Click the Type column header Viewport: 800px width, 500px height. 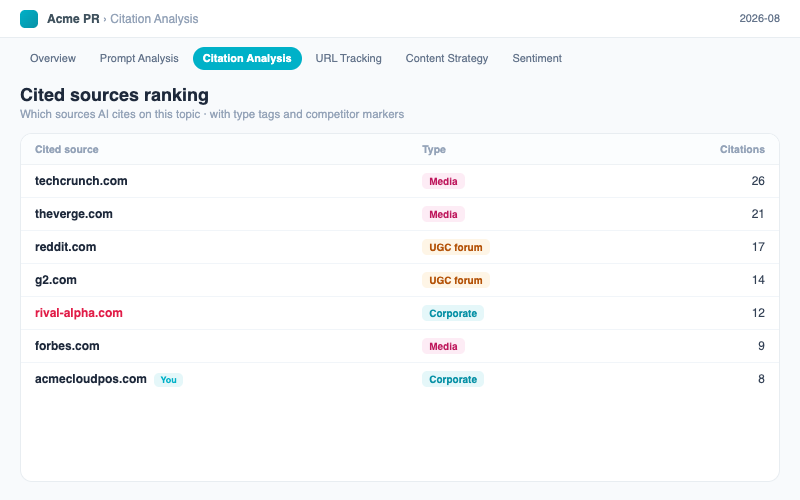click(434, 149)
